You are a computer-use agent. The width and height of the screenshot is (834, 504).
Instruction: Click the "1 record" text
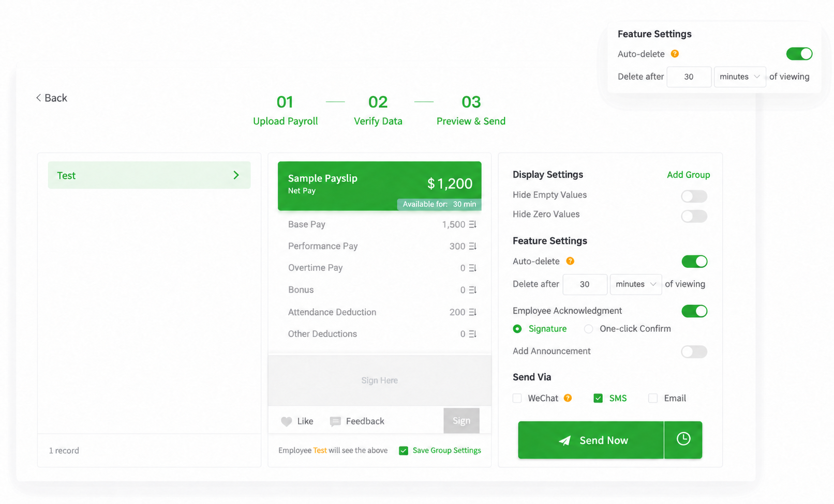(x=64, y=451)
